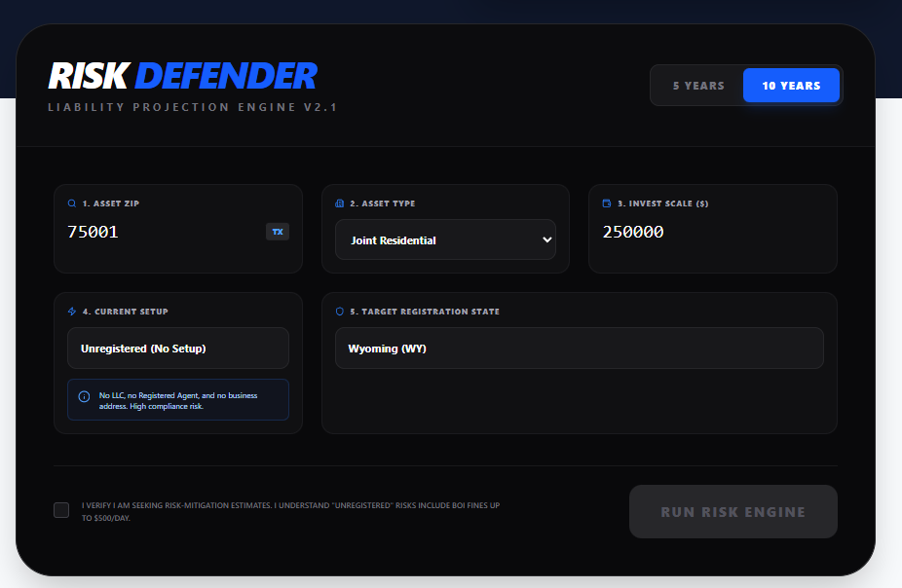Click the wallet icon beside Invest Scale
This screenshot has width=902, height=588.
[607, 204]
